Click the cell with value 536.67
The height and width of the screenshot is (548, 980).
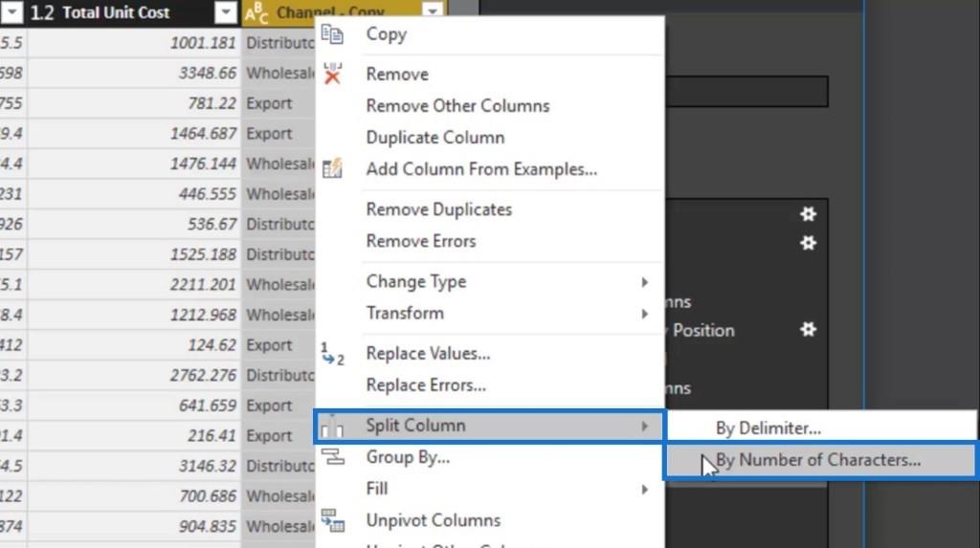click(x=133, y=224)
